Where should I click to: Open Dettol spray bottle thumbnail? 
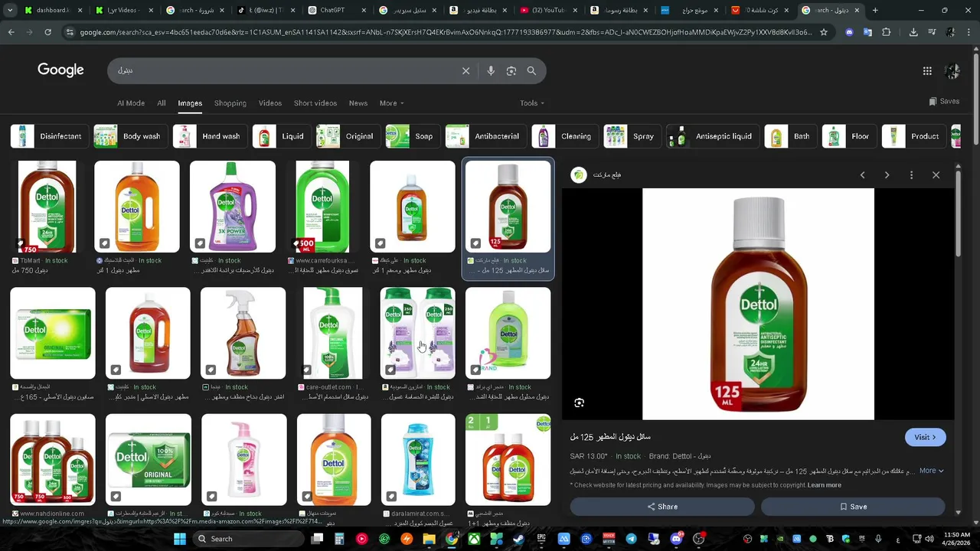click(x=243, y=333)
